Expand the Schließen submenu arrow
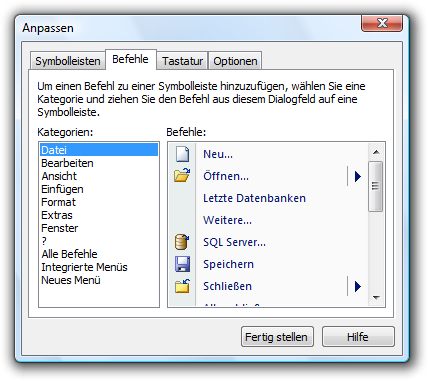 [358, 286]
